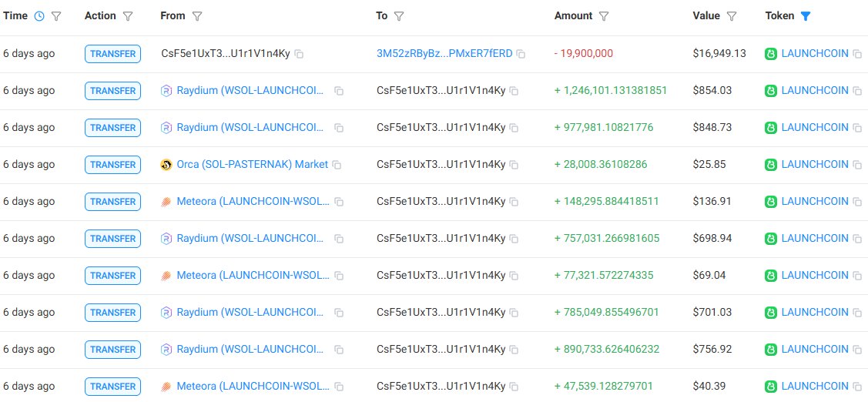The height and width of the screenshot is (402, 868).
Task: Click the To address in the $756.92 row
Action: [441, 350]
